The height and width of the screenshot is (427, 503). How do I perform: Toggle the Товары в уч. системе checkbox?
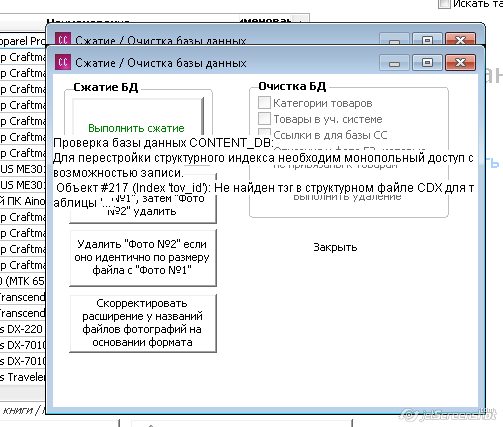[x=264, y=118]
